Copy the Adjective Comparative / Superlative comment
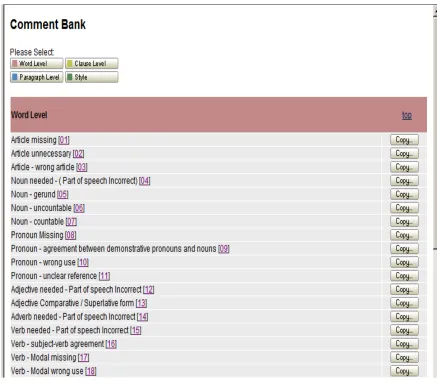The height and width of the screenshot is (385, 437). (404, 303)
